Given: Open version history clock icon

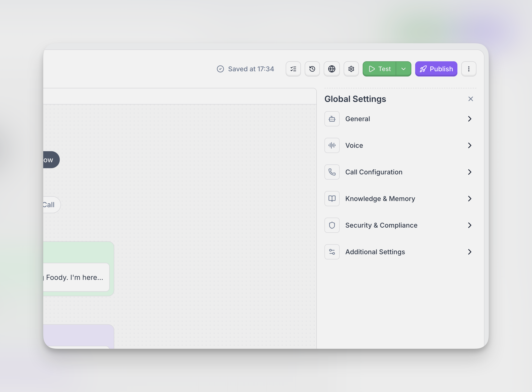Looking at the screenshot, I should click(312, 69).
